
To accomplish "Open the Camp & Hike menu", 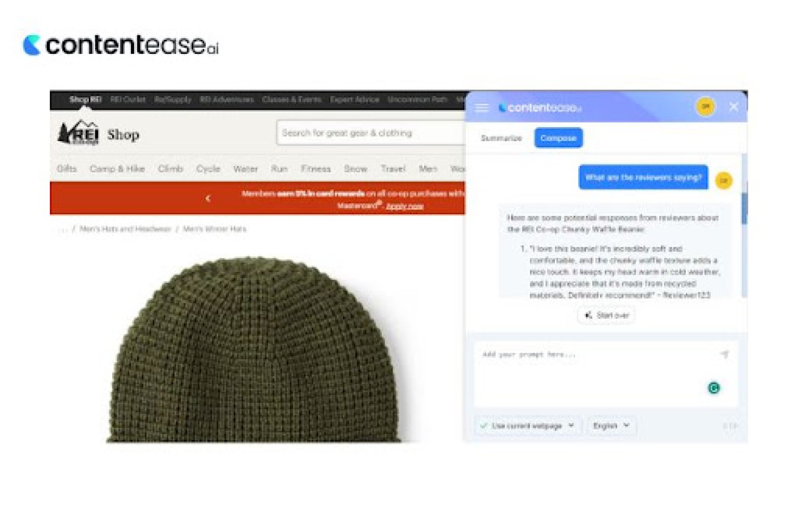I will click(x=117, y=169).
